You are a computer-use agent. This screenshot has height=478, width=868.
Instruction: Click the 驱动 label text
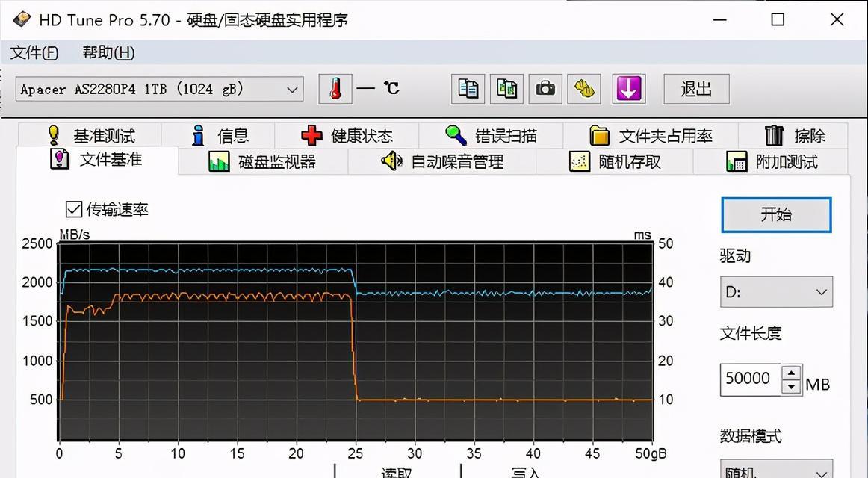pyautogui.click(x=735, y=255)
